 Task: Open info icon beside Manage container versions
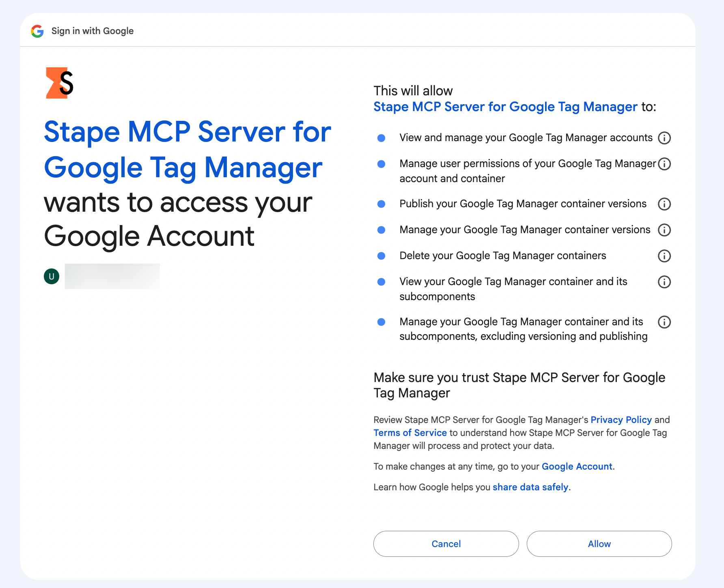pyautogui.click(x=664, y=230)
